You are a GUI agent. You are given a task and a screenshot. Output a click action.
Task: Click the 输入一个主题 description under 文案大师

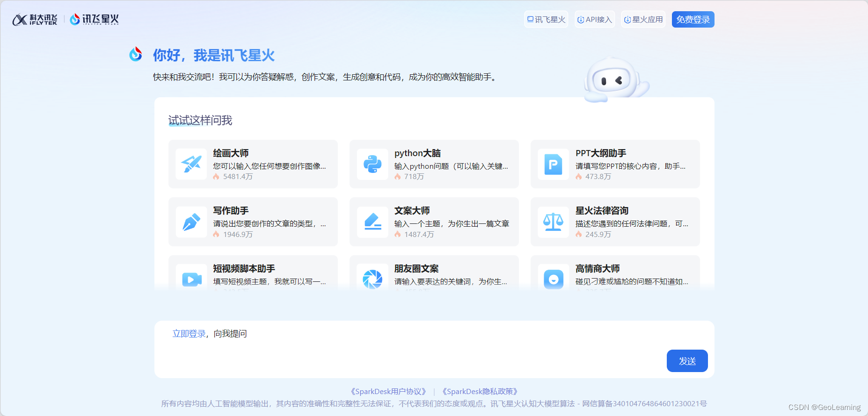tap(452, 224)
